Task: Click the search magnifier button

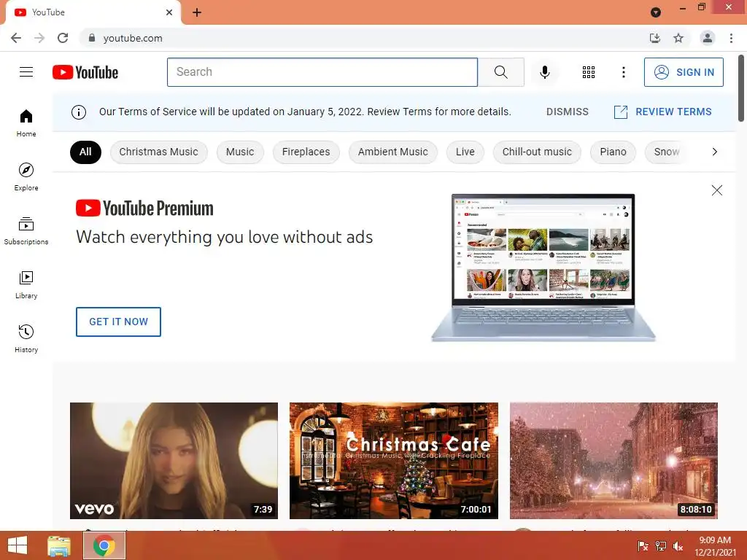Action: 500,72
